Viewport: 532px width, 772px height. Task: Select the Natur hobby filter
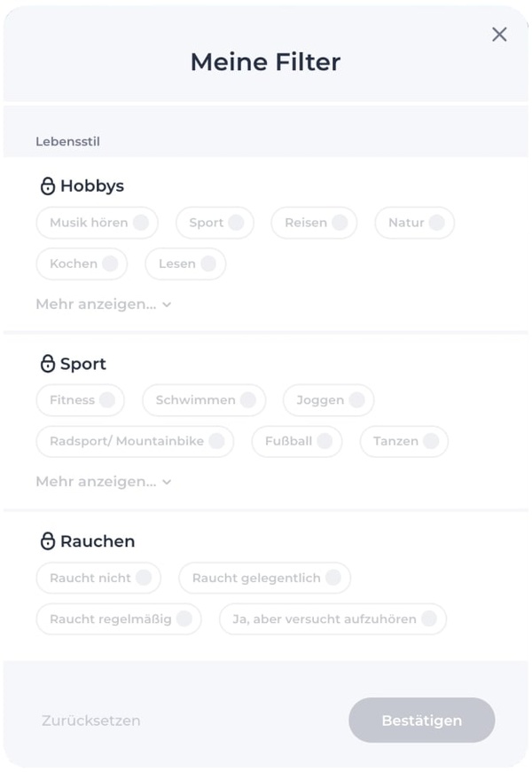click(x=414, y=223)
